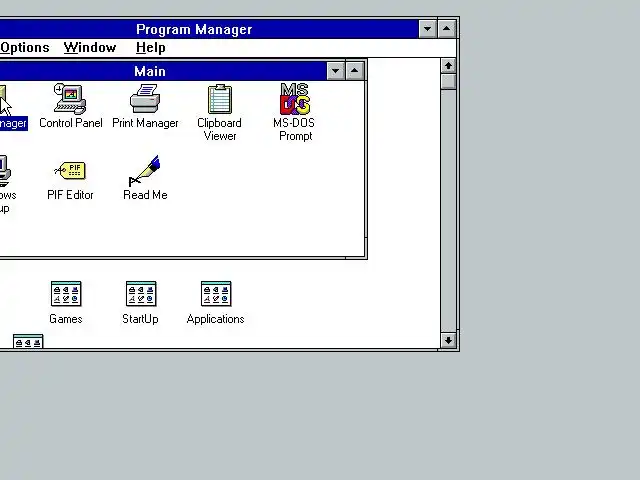Click the 'PIF Editor' label
Viewport: 640px width, 480px height.
70,195
